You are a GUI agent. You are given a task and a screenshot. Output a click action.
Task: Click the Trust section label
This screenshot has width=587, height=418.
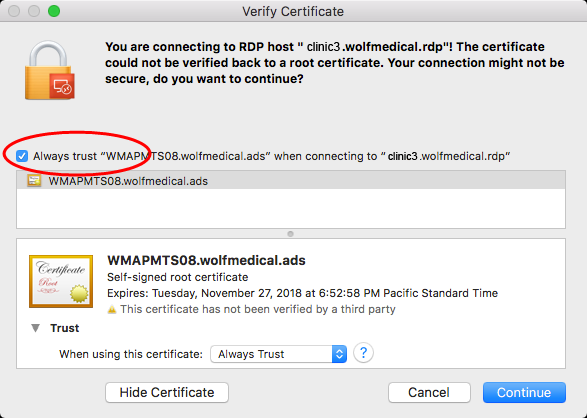[65, 328]
